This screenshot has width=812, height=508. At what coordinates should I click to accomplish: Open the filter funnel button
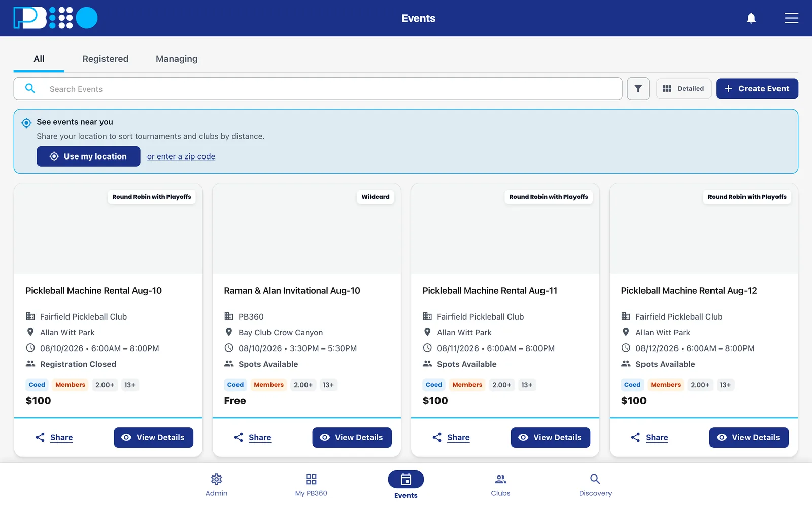pyautogui.click(x=638, y=89)
